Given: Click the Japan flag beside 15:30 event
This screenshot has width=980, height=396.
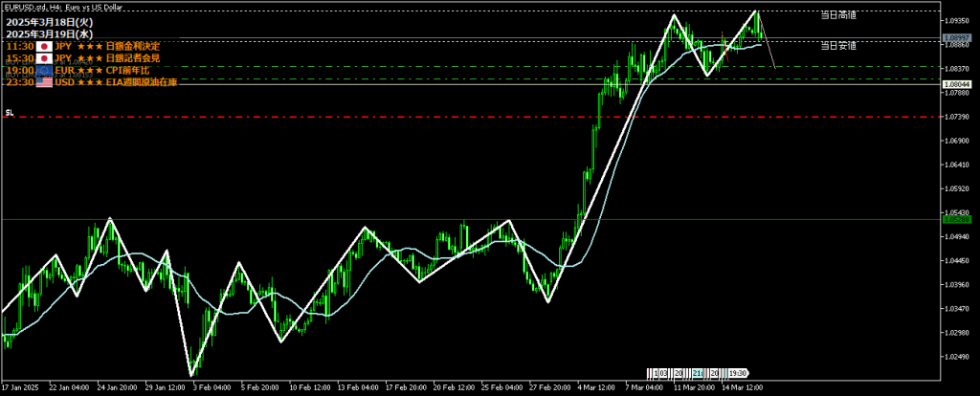Looking at the screenshot, I should pos(43,58).
